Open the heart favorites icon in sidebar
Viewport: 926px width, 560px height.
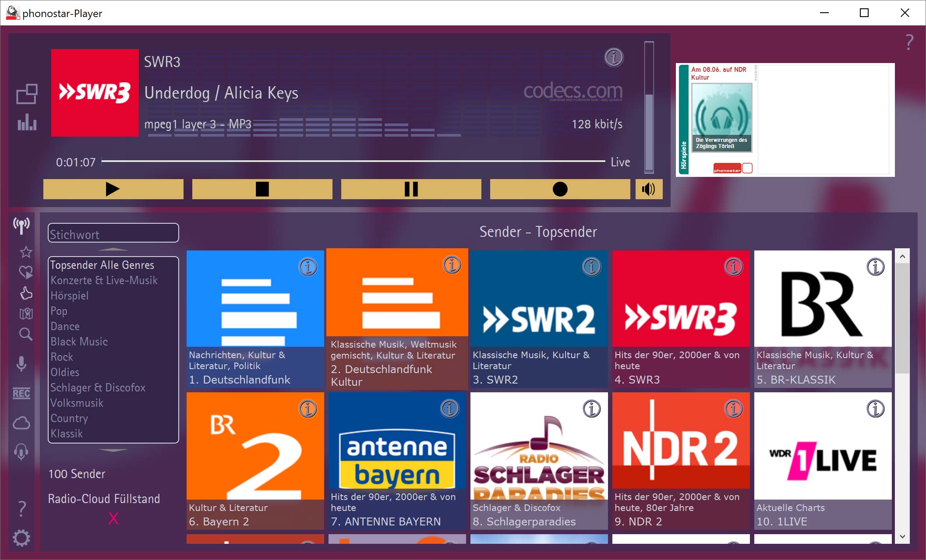click(x=26, y=272)
